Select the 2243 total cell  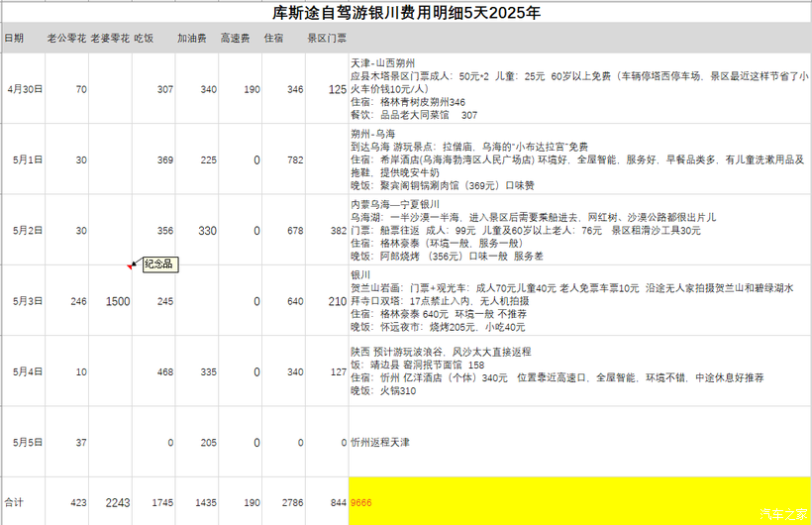pos(110,501)
